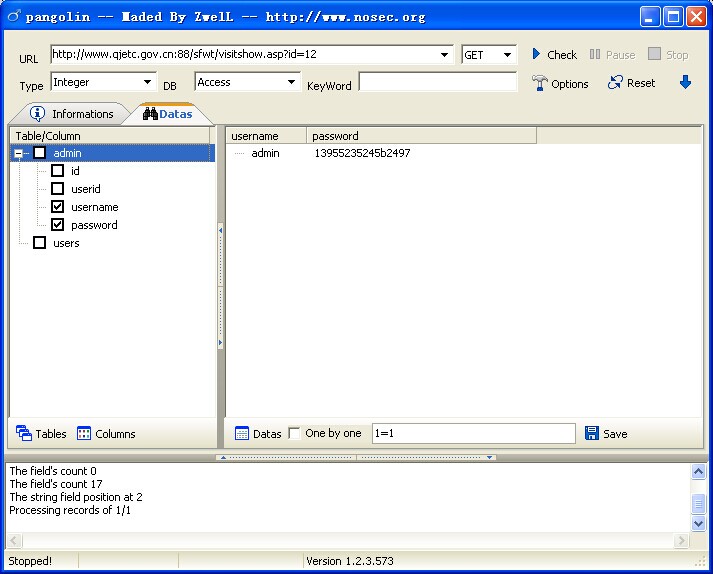
Task: Click the Options button label
Action: pos(570,84)
